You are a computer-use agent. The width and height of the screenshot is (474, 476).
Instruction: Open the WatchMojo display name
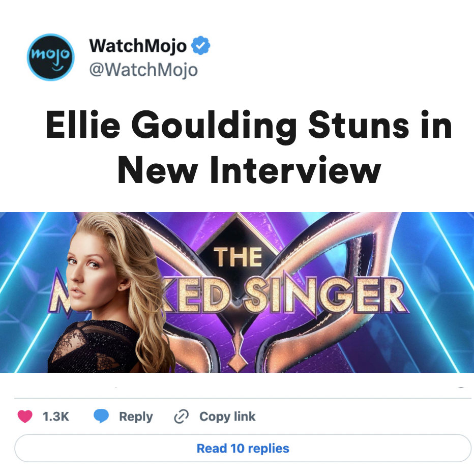pyautogui.click(x=138, y=46)
